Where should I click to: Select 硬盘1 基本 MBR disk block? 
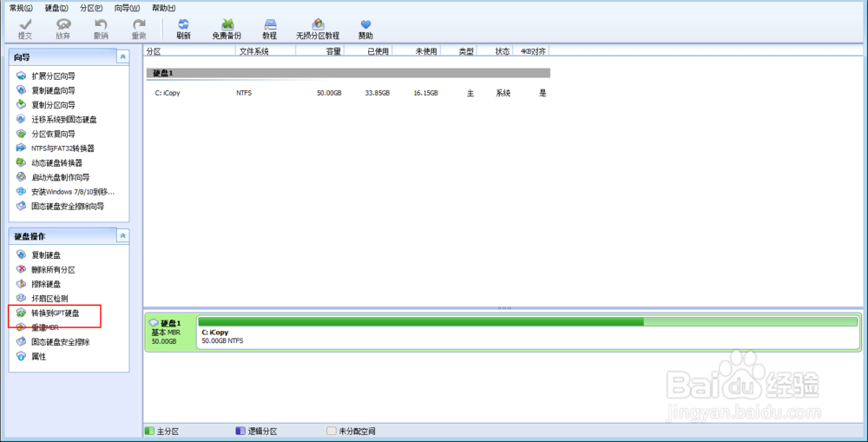click(169, 332)
